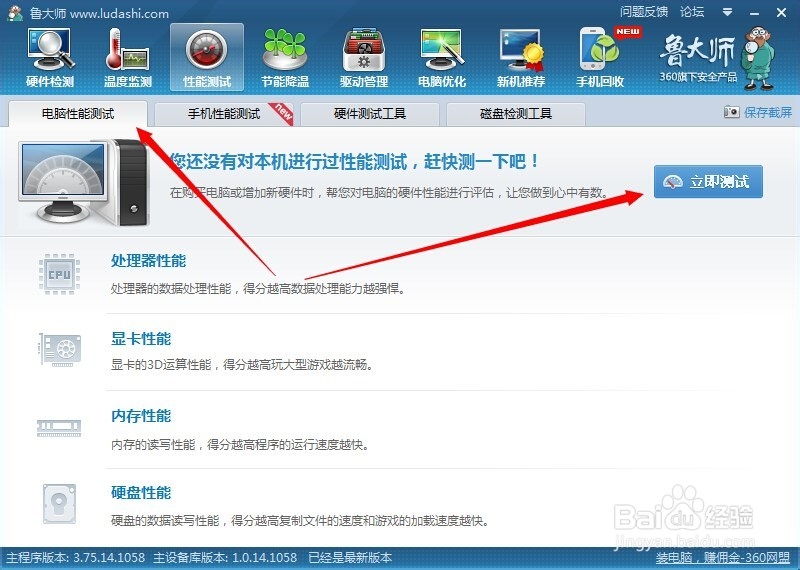Viewport: 800px width, 570px height.
Task: Switch to 磁盘检测工具 tab
Action: 515,113
